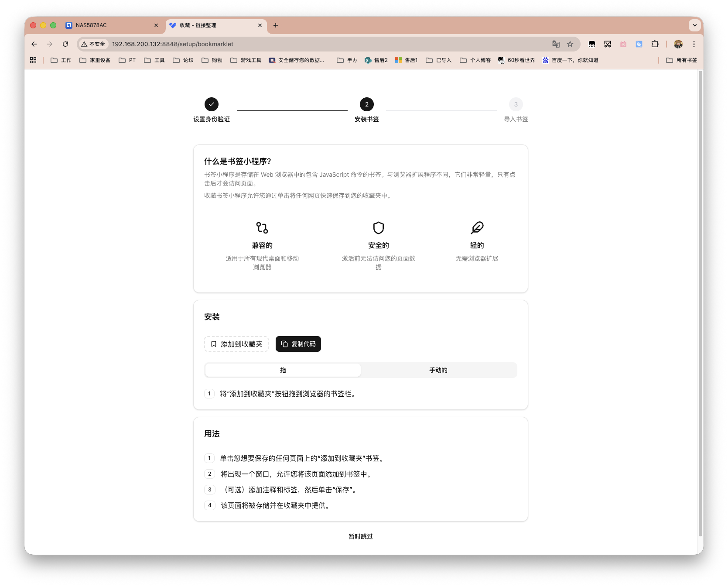Open the 所有书签 bookmarks folder
The height and width of the screenshot is (587, 728).
click(680, 60)
